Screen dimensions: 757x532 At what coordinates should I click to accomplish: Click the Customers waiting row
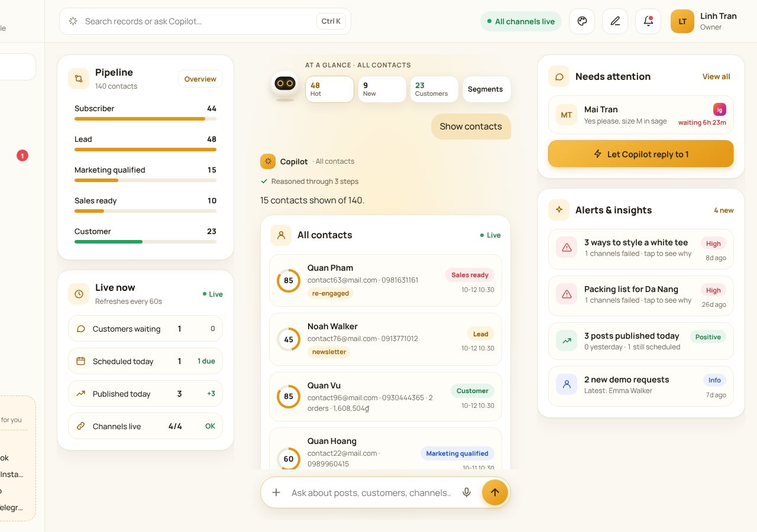coord(145,329)
